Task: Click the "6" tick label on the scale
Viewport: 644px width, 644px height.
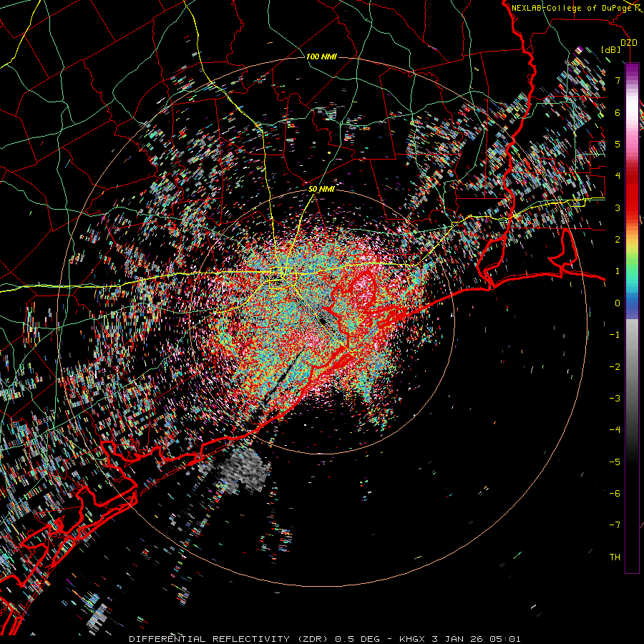Action: tap(618, 112)
